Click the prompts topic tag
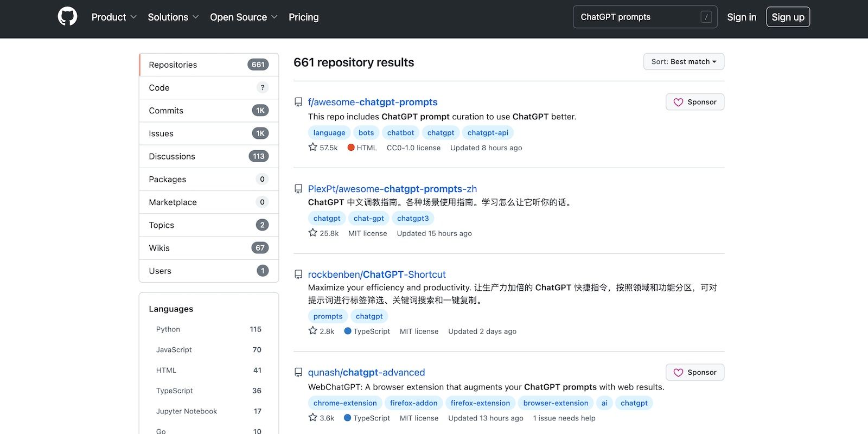 [x=328, y=316]
